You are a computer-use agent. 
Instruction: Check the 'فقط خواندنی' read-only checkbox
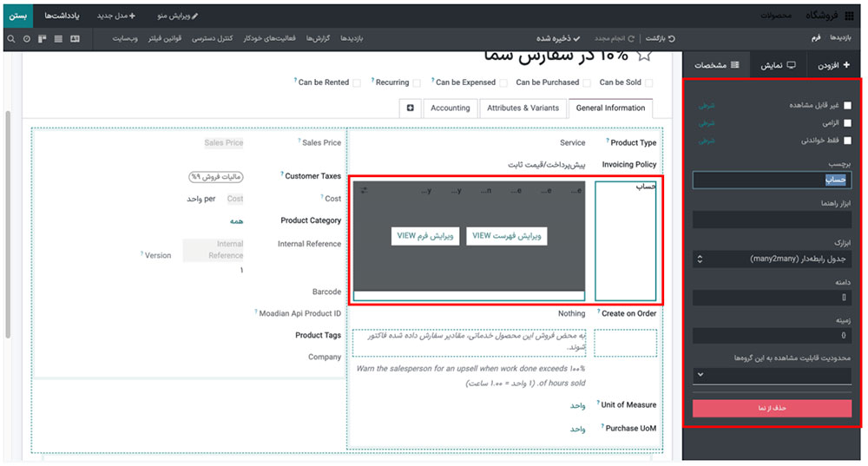click(848, 141)
